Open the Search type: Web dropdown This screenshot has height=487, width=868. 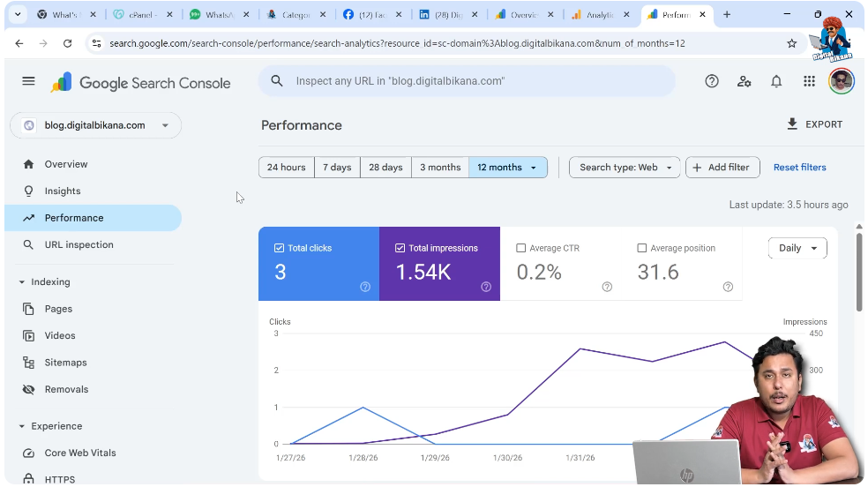coord(625,167)
